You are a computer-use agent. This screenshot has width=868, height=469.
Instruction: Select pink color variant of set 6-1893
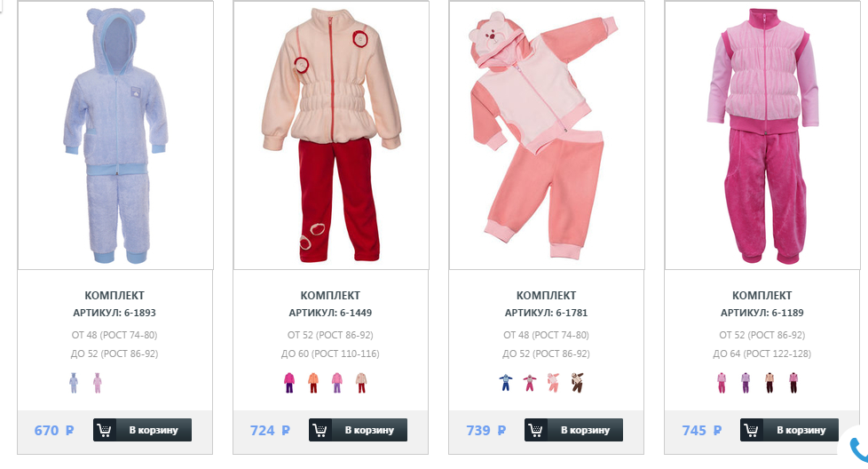[x=98, y=383]
